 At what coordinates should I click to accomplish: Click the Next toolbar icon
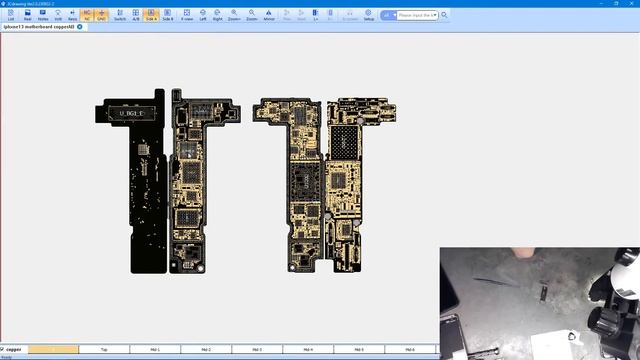pyautogui.click(x=301, y=15)
